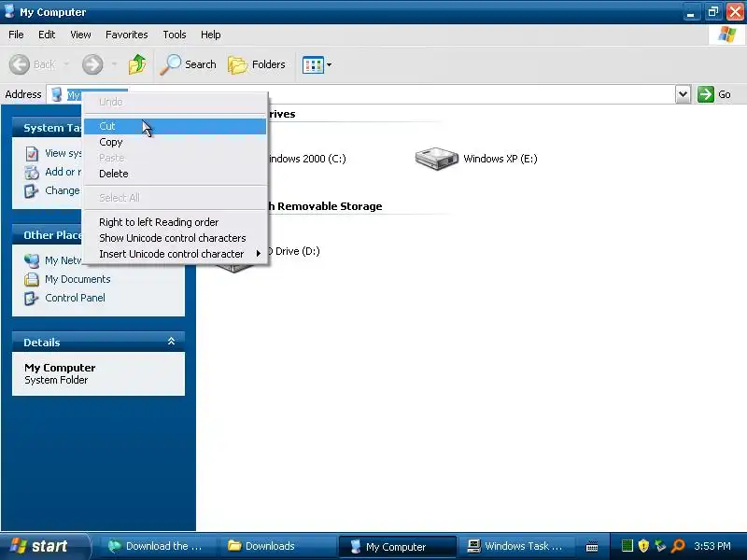Open View system information task icon

[32, 154]
